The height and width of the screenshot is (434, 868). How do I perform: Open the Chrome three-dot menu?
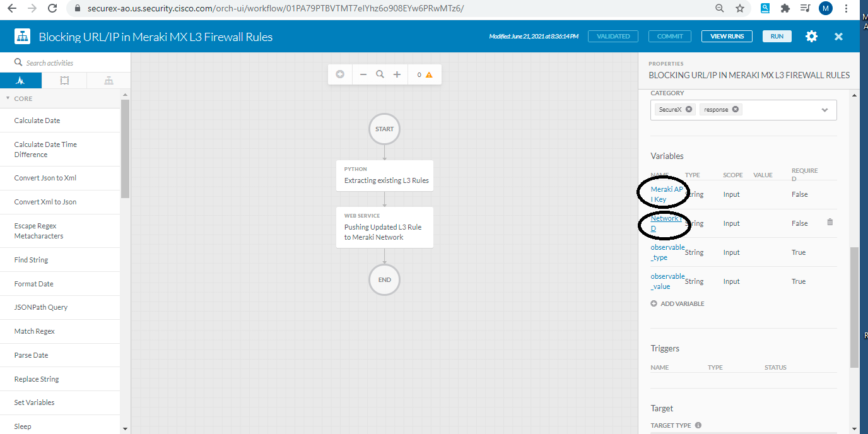coord(845,8)
